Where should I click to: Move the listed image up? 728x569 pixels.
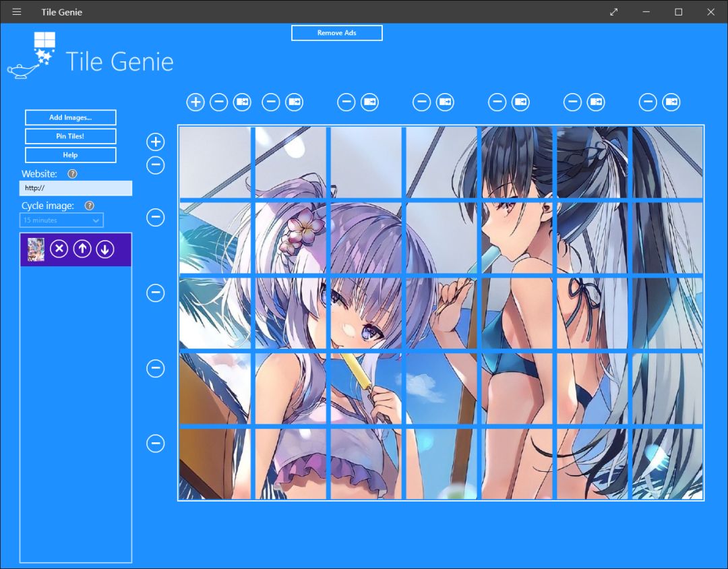coord(82,249)
